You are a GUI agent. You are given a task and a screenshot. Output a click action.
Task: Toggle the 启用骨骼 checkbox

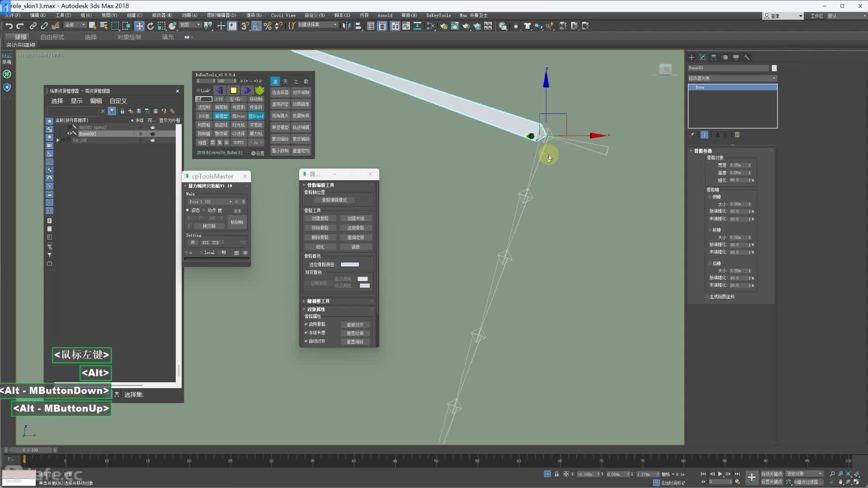(x=306, y=324)
